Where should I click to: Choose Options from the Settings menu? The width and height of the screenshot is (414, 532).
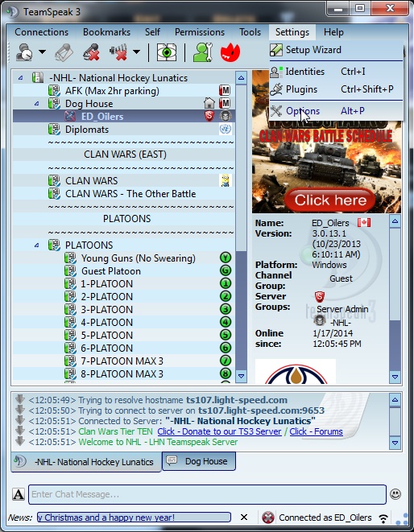[336, 111]
